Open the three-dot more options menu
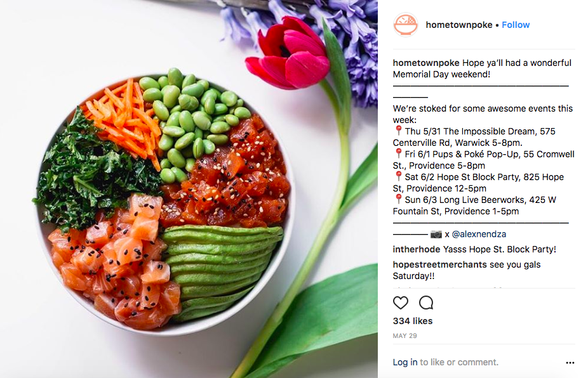Image resolution: width=588 pixels, height=378 pixels. tap(570, 363)
